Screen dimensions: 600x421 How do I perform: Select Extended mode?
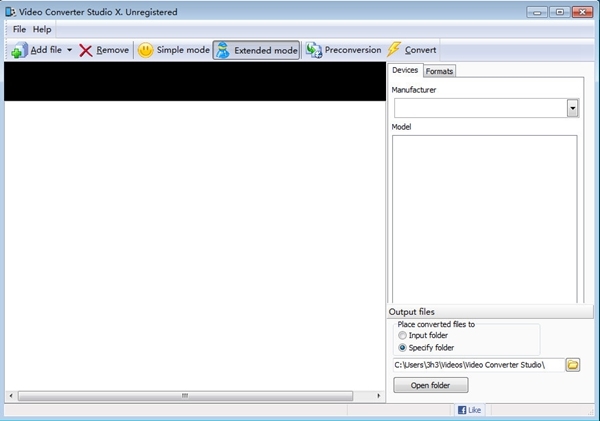256,50
